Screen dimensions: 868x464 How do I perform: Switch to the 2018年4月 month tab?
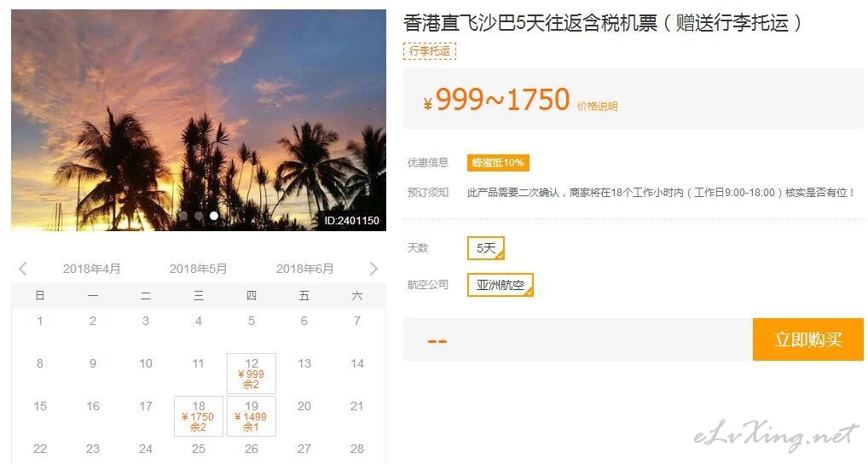coord(92,269)
